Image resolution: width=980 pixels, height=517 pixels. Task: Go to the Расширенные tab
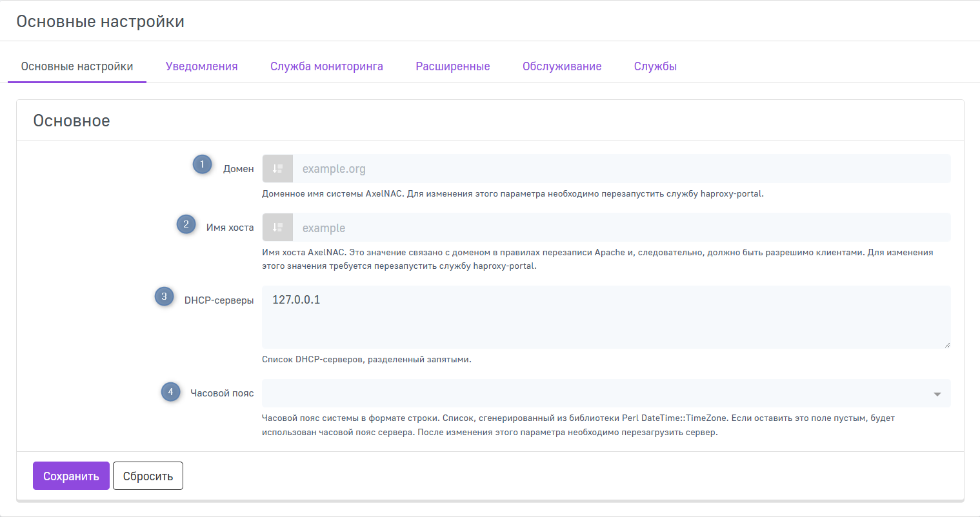[x=452, y=66]
